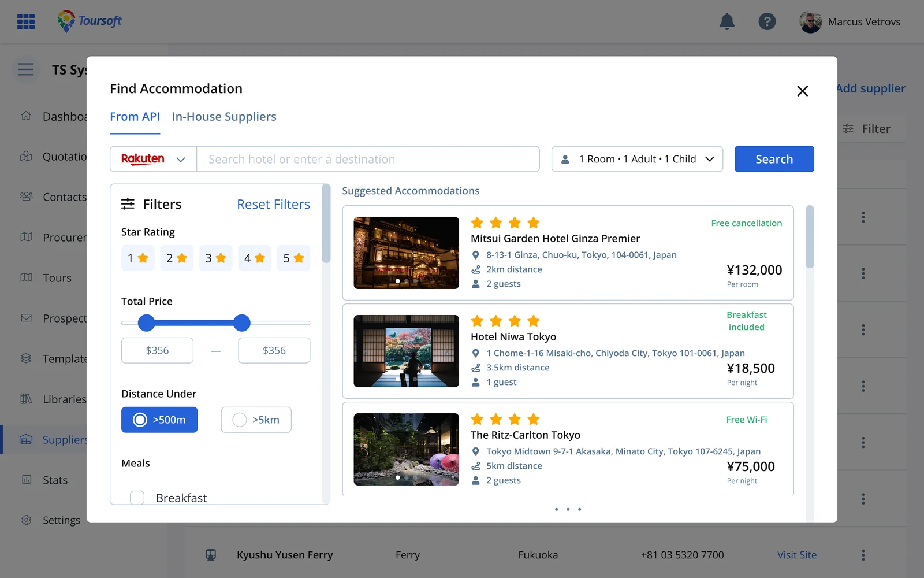This screenshot has width=924, height=578.
Task: Click the blue Search button
Action: 774,159
